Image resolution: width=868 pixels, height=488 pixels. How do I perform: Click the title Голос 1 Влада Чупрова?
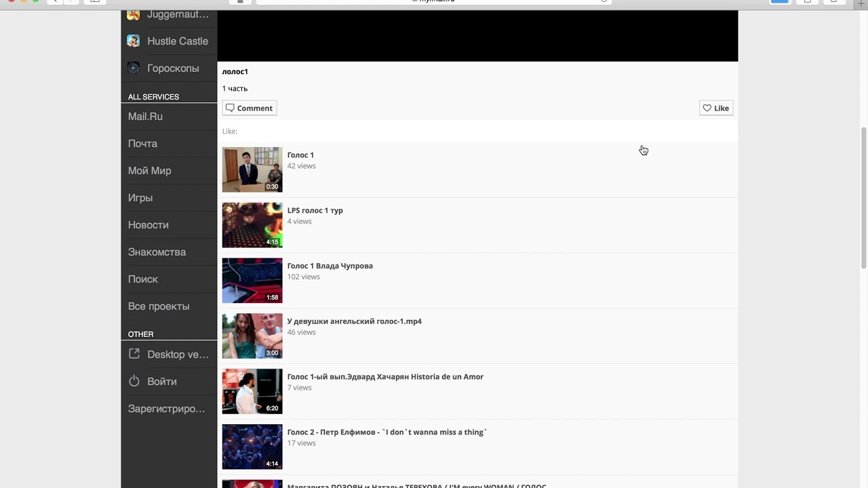(x=330, y=266)
